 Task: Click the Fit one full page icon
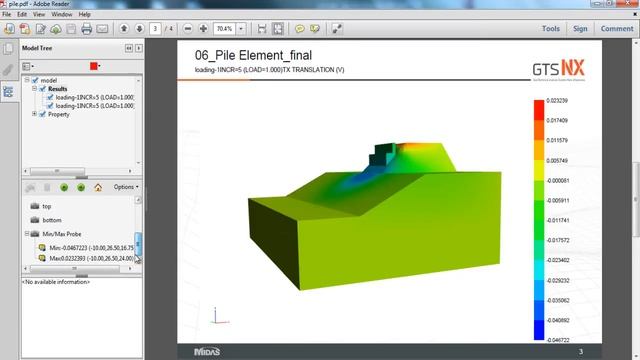click(278, 29)
